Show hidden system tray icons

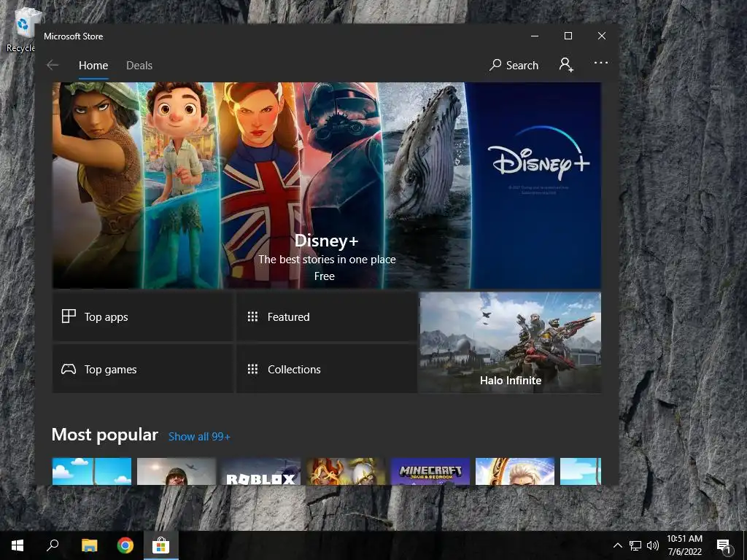point(617,545)
